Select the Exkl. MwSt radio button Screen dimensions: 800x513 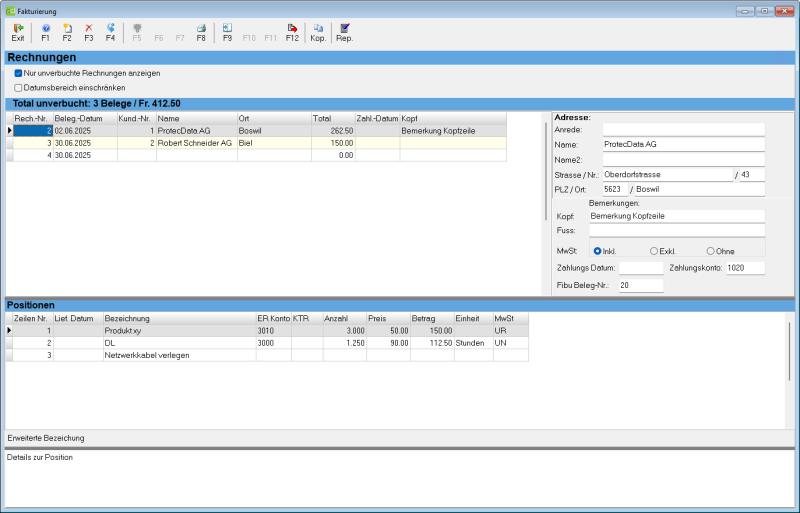tap(654, 251)
